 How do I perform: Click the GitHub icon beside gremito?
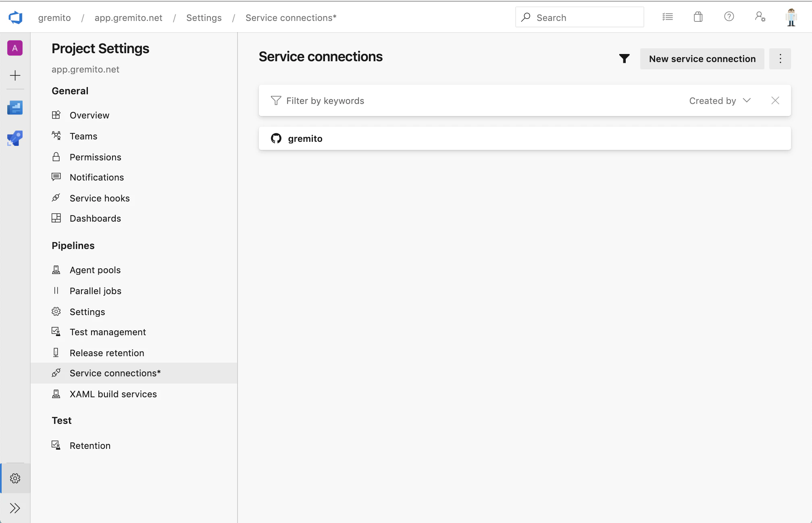pyautogui.click(x=276, y=139)
